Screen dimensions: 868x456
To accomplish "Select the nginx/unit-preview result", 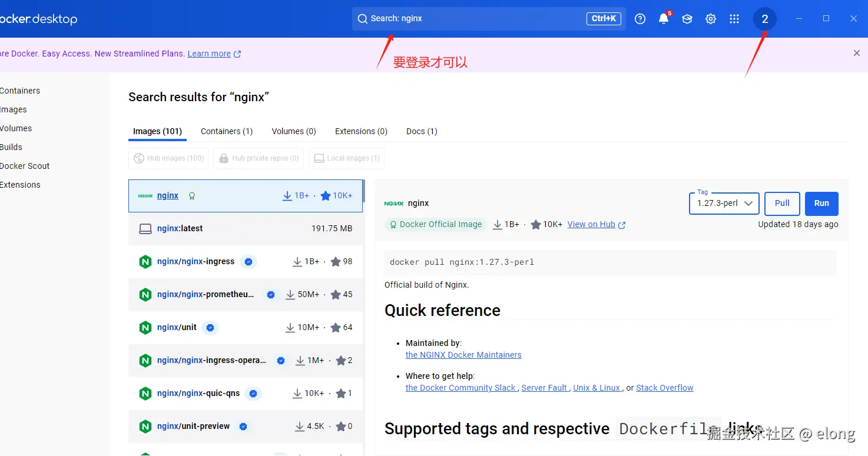I will coord(246,427).
